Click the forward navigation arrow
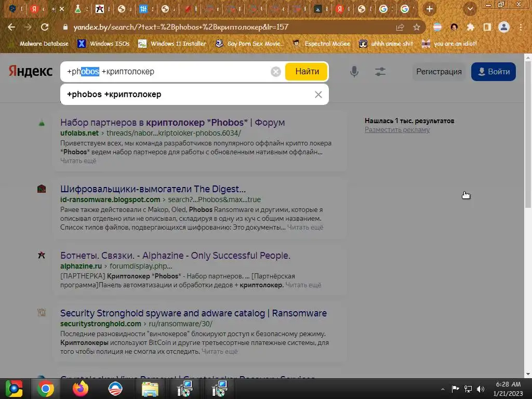 [28, 27]
